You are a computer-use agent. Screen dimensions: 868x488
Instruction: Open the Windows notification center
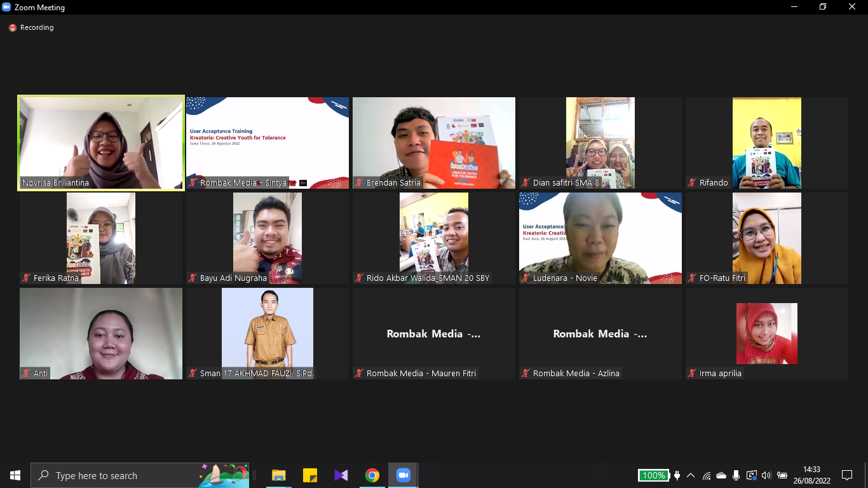(846, 475)
